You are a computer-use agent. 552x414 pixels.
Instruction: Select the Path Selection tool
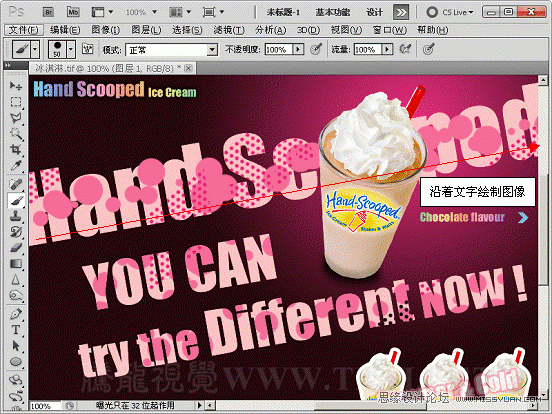pyautogui.click(x=15, y=346)
